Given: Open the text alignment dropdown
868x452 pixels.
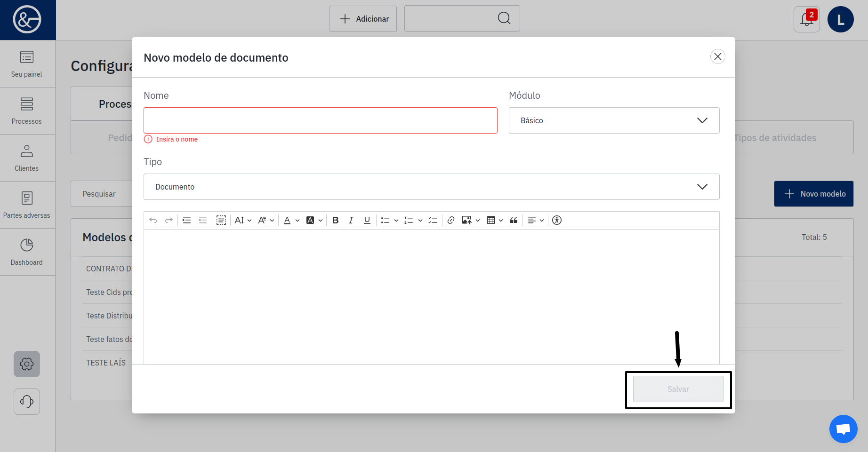Looking at the screenshot, I should pyautogui.click(x=536, y=220).
